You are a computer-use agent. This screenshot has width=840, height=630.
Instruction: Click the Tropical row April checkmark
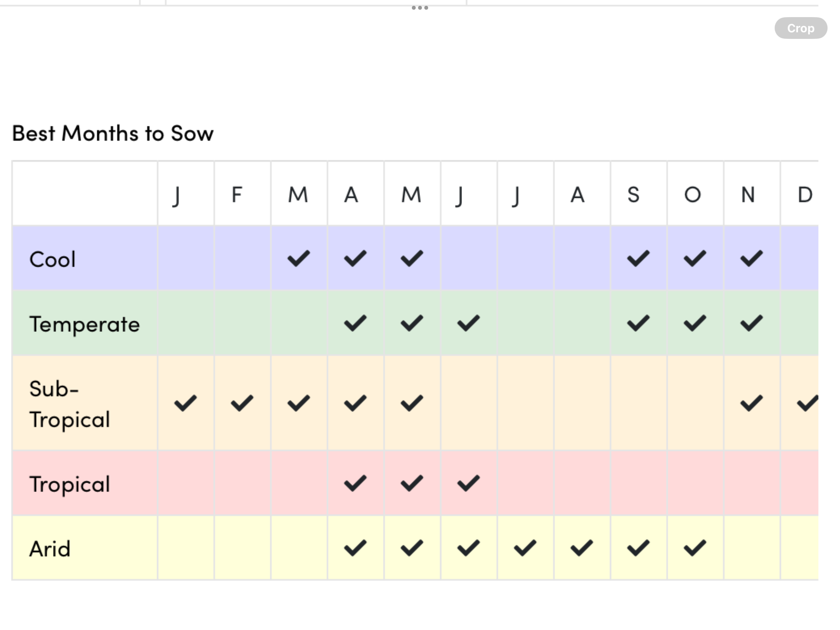pos(355,483)
